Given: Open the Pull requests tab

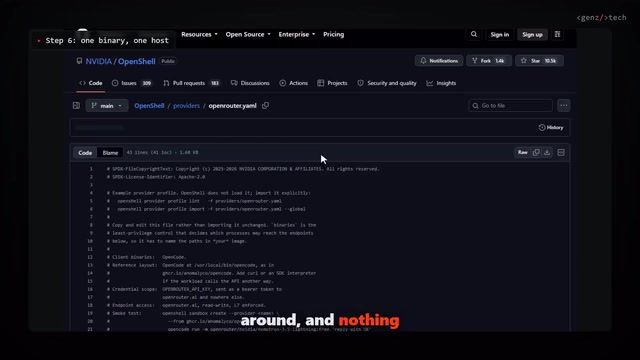Looking at the screenshot, I should click(x=191, y=83).
